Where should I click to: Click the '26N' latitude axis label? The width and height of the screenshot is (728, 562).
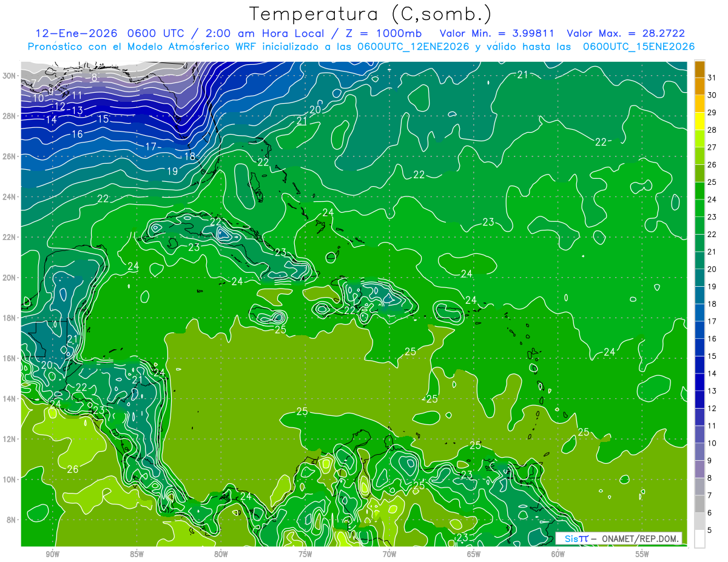(10, 156)
